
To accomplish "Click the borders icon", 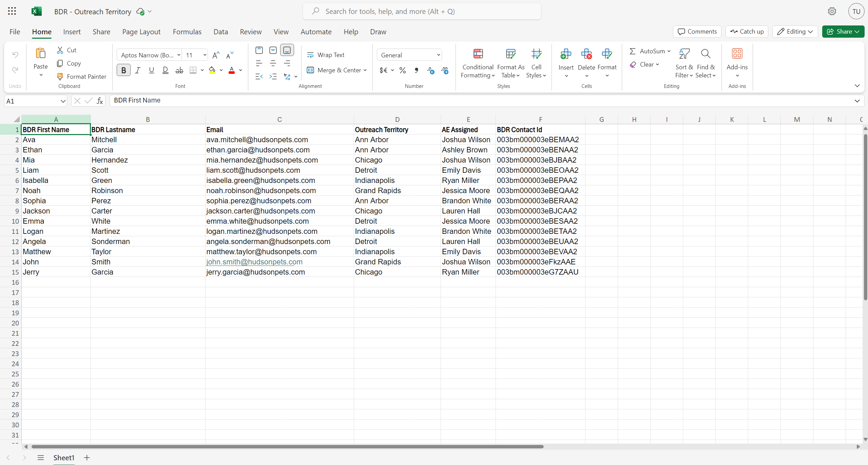I will coord(193,70).
